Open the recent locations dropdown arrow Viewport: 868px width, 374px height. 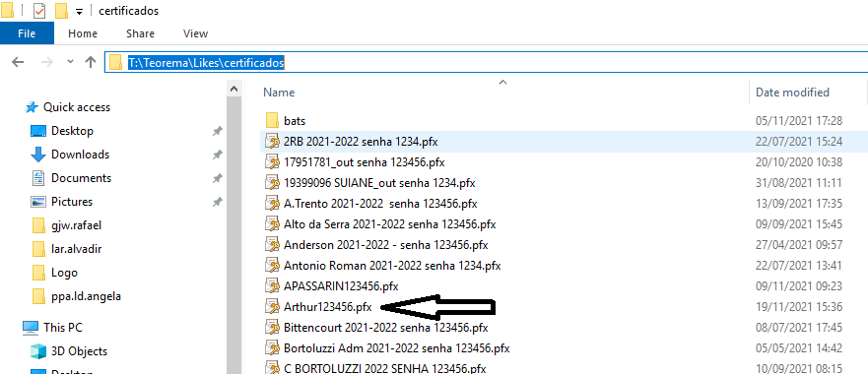coord(70,62)
